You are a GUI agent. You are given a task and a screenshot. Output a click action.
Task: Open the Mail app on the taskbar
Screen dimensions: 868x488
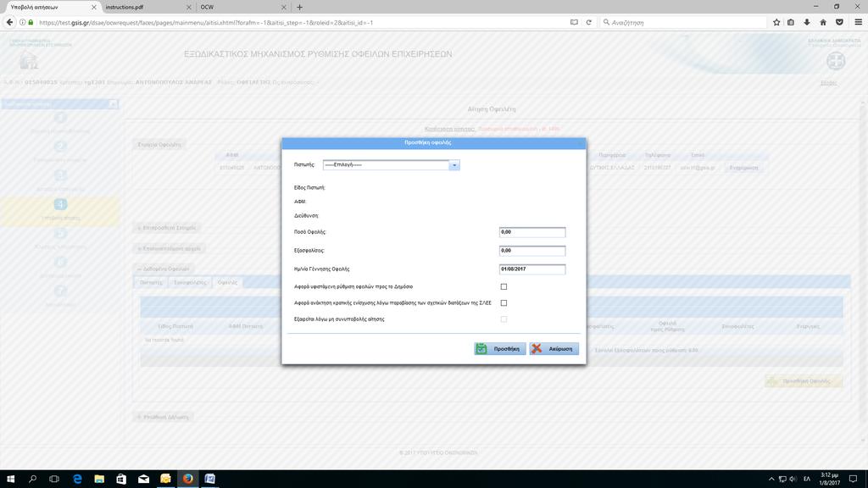(143, 479)
